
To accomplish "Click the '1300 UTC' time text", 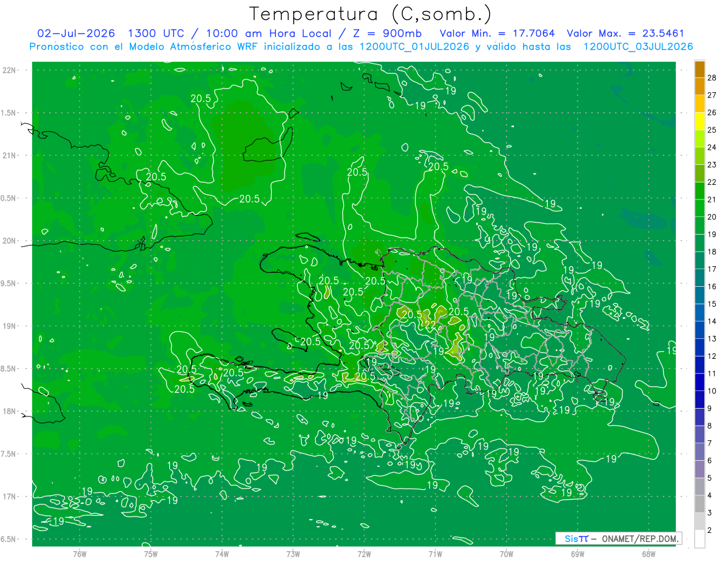I will tap(156, 33).
